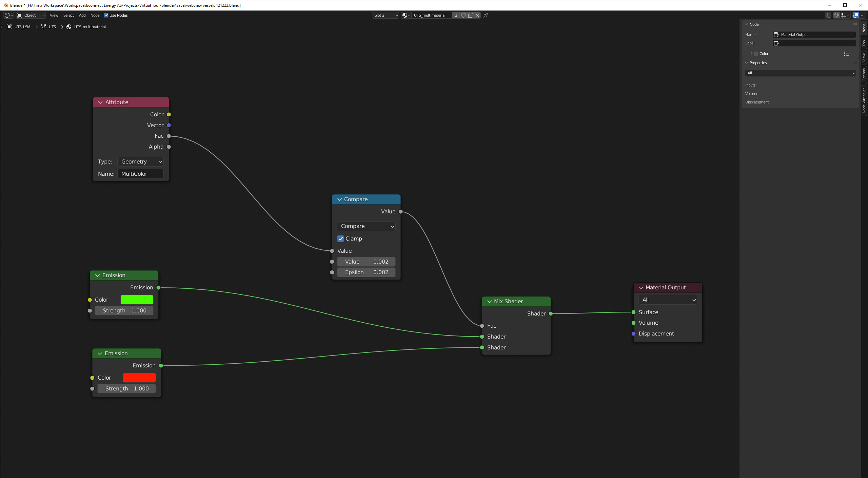The height and width of the screenshot is (478, 868).
Task: Duplicate the material with the copy icon
Action: [471, 15]
